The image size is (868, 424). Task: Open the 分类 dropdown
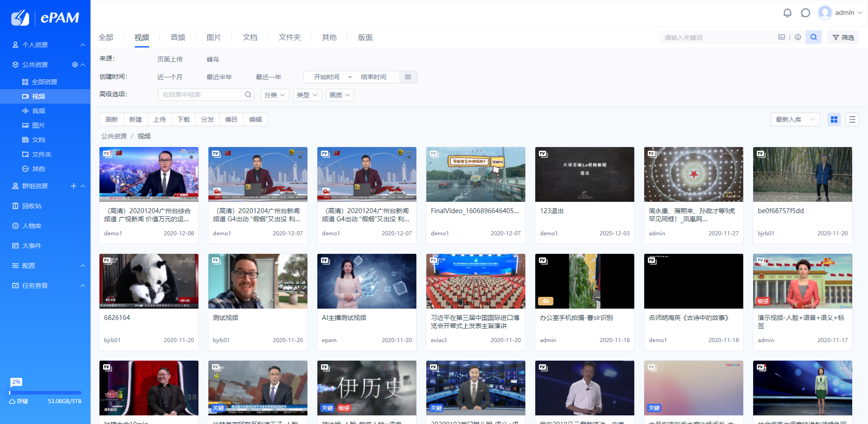(274, 95)
